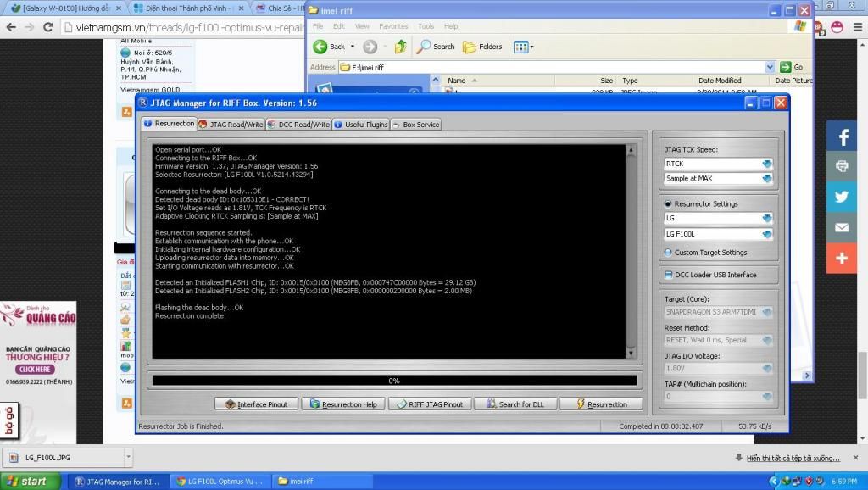Open the LG manufacturer dropdown

click(766, 218)
